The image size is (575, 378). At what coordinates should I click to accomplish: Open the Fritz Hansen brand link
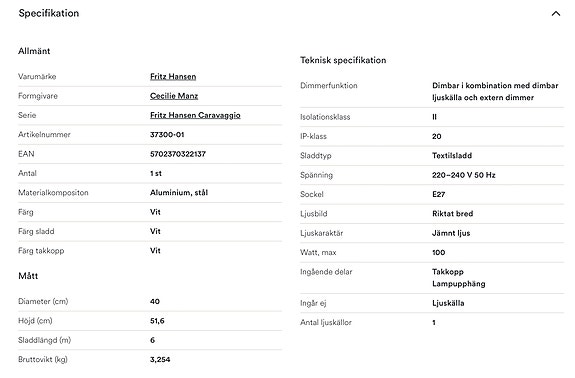click(x=173, y=77)
